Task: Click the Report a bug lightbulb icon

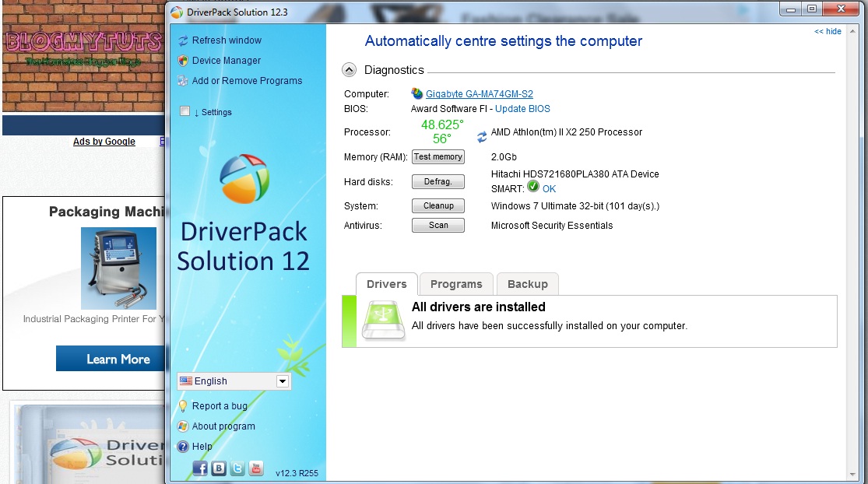Action: (183, 406)
